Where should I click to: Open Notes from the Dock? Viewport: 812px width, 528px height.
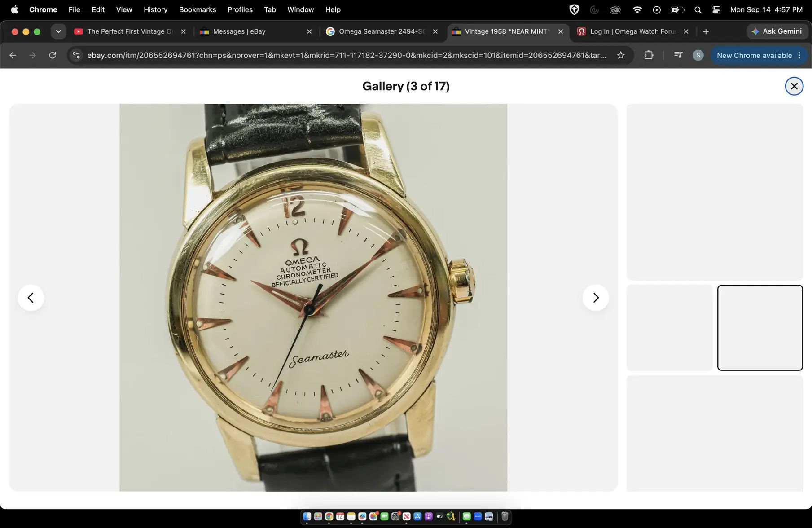tap(351, 516)
